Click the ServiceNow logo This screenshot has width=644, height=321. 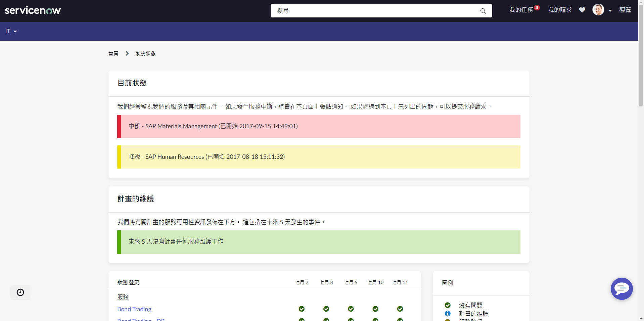point(33,10)
